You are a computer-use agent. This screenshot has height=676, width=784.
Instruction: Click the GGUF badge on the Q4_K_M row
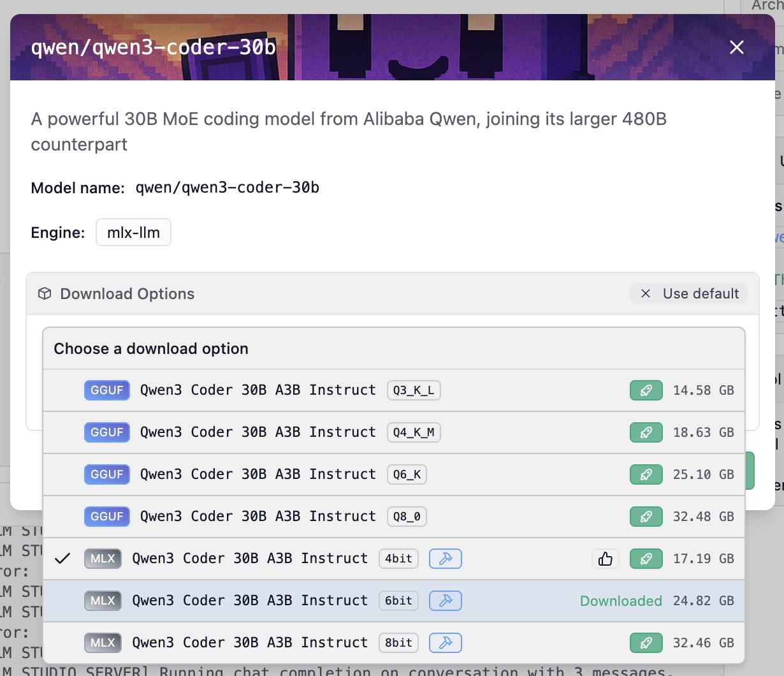[x=106, y=432]
